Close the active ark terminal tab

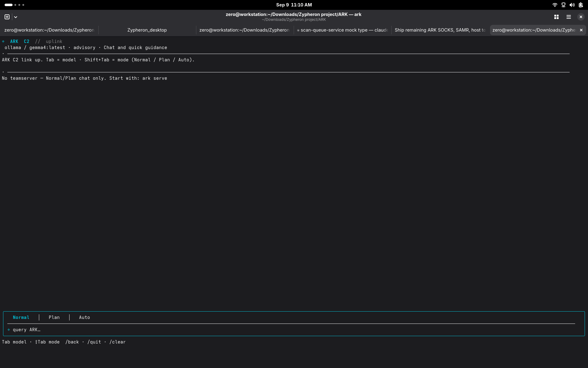tap(581, 30)
